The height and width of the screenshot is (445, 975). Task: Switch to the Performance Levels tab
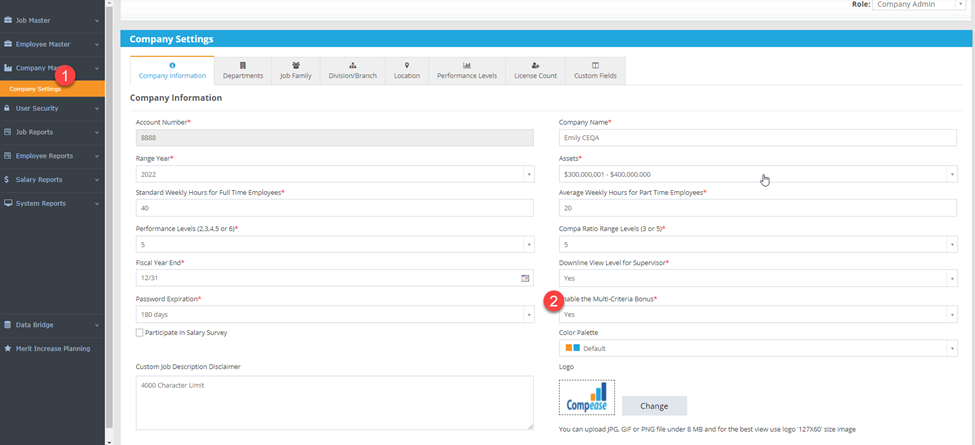pyautogui.click(x=467, y=71)
